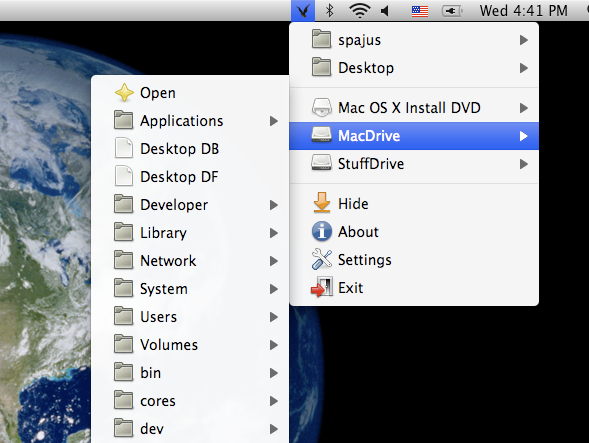The image size is (589, 443).
Task: Click the Developer label text
Action: tap(174, 206)
